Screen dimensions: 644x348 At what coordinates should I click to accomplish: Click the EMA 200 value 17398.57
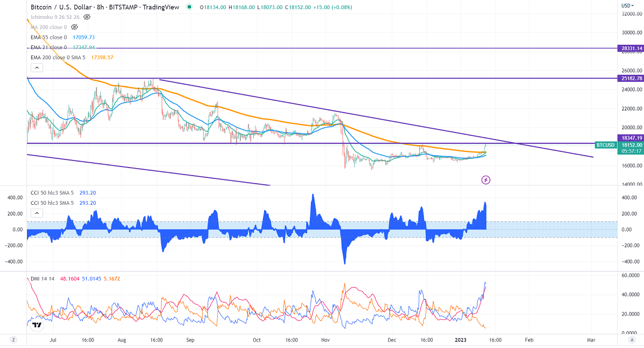[x=102, y=58]
